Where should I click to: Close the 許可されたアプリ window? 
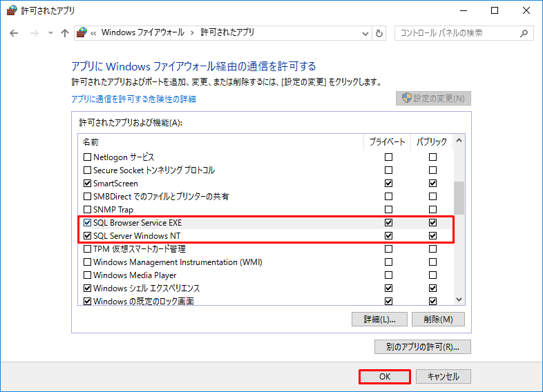point(526,11)
